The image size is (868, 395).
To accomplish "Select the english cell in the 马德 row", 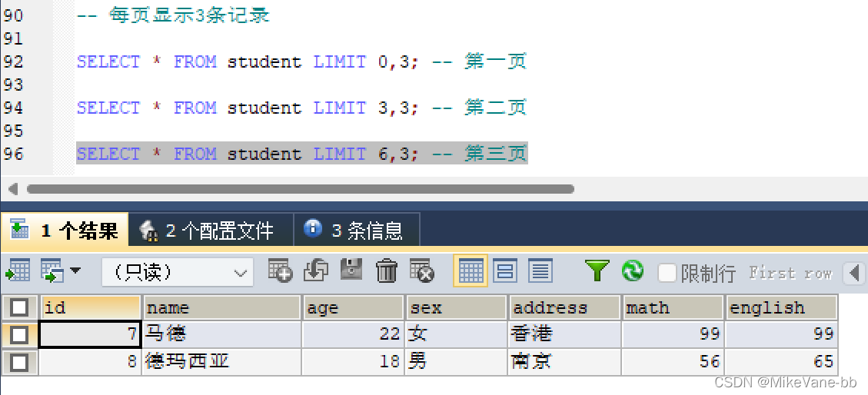I will click(x=780, y=334).
